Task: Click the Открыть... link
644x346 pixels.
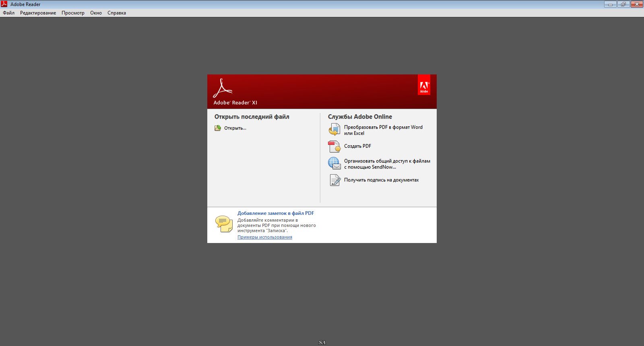Action: click(x=235, y=128)
